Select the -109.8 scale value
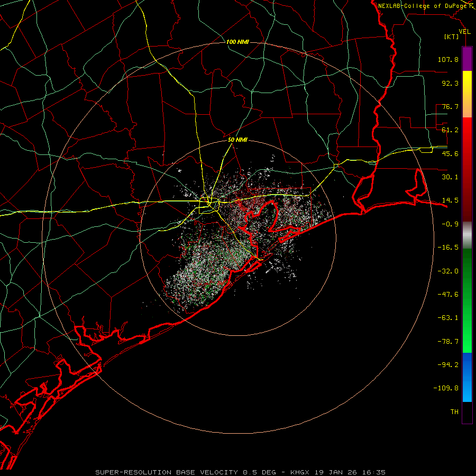The width and height of the screenshot is (476, 476). pyautogui.click(x=446, y=388)
